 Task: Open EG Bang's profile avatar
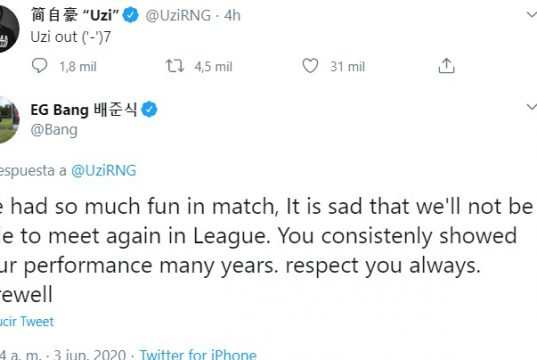click(8, 120)
